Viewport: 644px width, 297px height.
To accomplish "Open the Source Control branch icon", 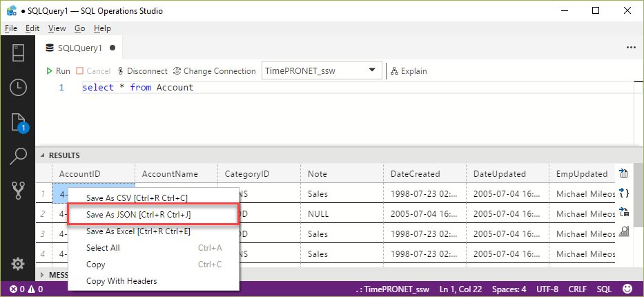I will click(x=19, y=191).
